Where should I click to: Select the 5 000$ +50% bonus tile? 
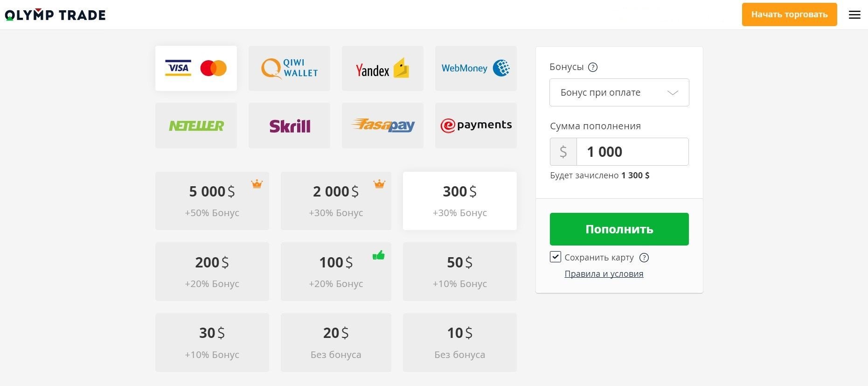[x=212, y=201]
